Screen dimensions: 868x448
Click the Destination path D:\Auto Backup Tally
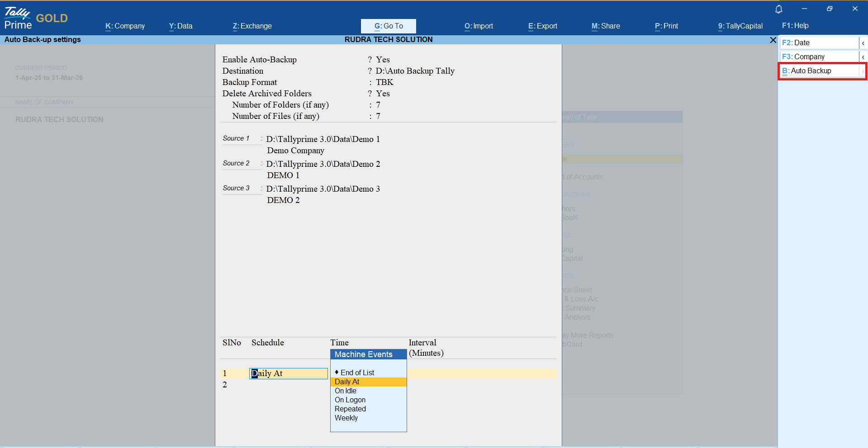pyautogui.click(x=415, y=71)
